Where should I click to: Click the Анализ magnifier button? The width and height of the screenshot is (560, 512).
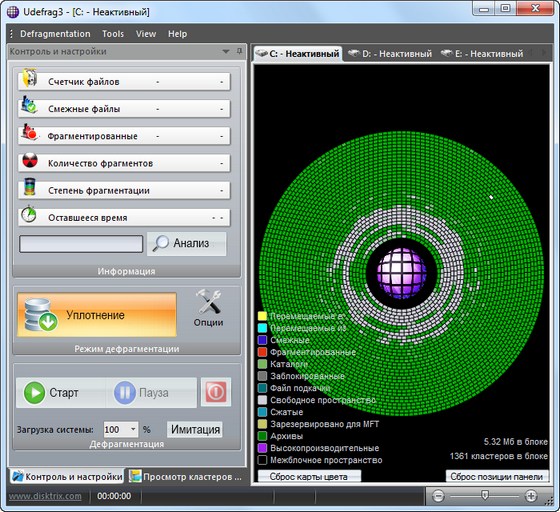[186, 244]
